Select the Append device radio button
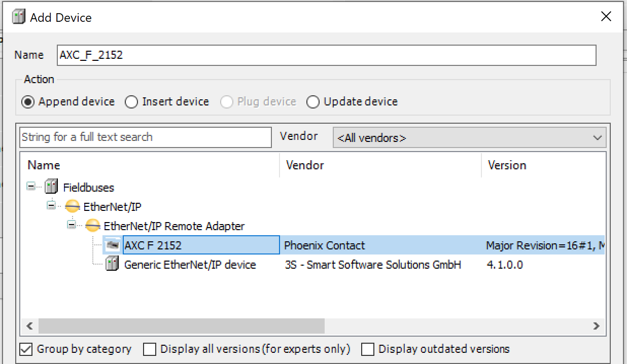The image size is (627, 364). (x=28, y=102)
